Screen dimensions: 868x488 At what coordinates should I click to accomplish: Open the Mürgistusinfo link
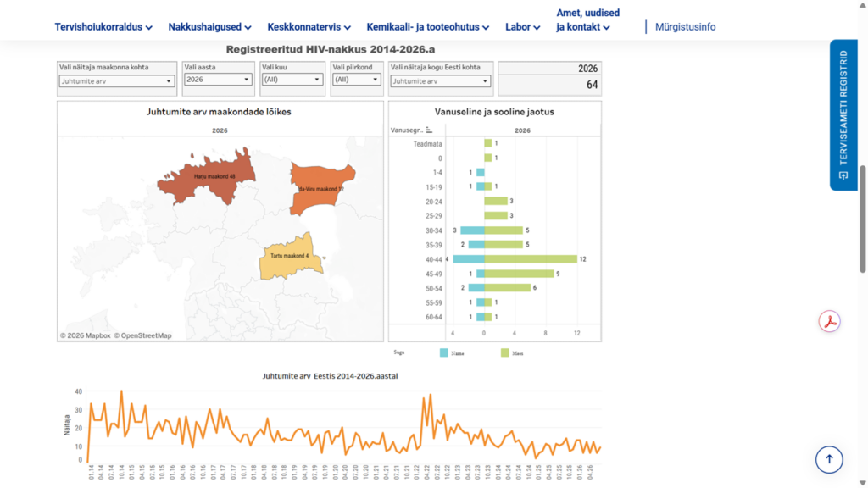[x=685, y=26]
